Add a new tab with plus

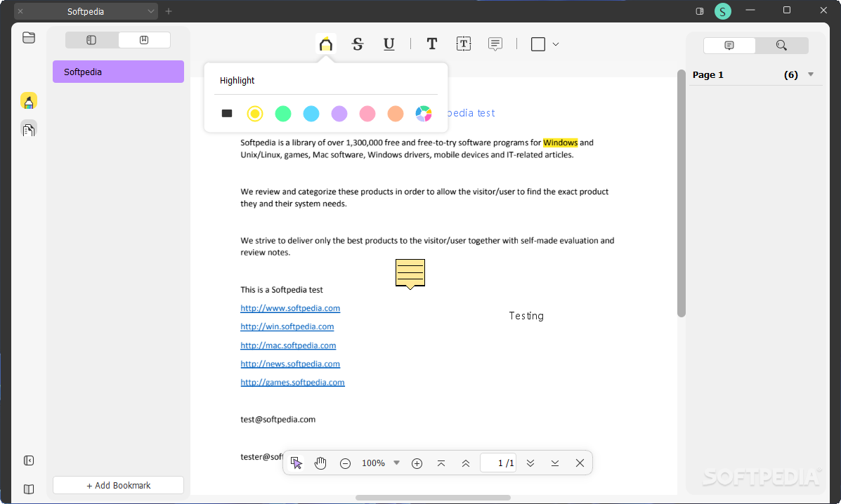pos(169,11)
